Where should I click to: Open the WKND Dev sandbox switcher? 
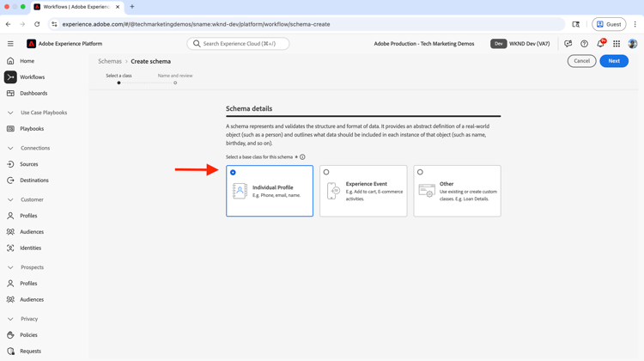pos(520,44)
